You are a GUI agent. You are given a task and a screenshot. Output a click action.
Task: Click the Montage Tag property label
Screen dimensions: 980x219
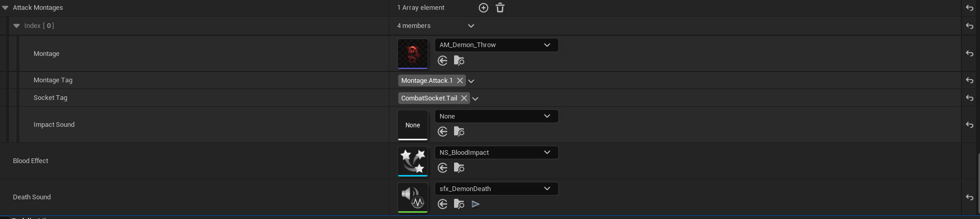tap(53, 80)
